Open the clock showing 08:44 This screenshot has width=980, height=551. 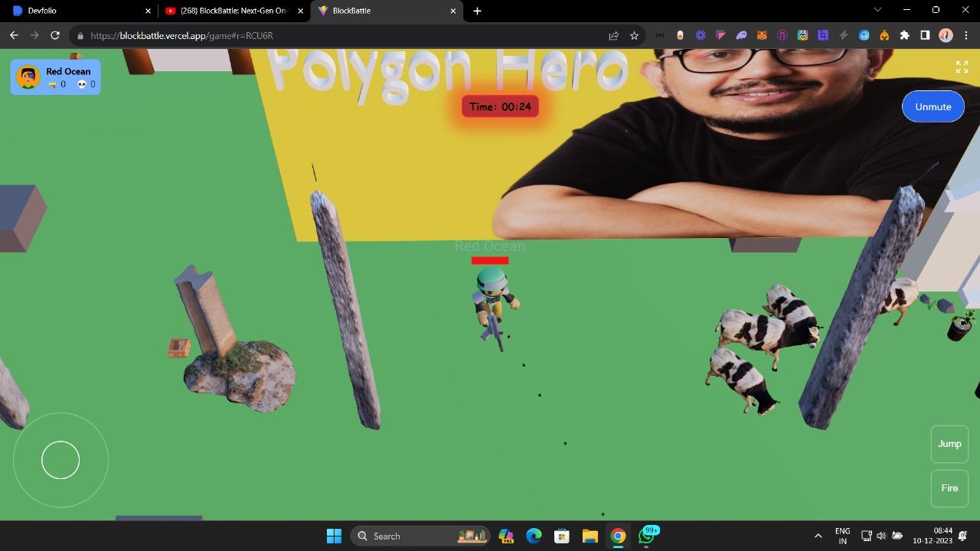click(x=932, y=536)
